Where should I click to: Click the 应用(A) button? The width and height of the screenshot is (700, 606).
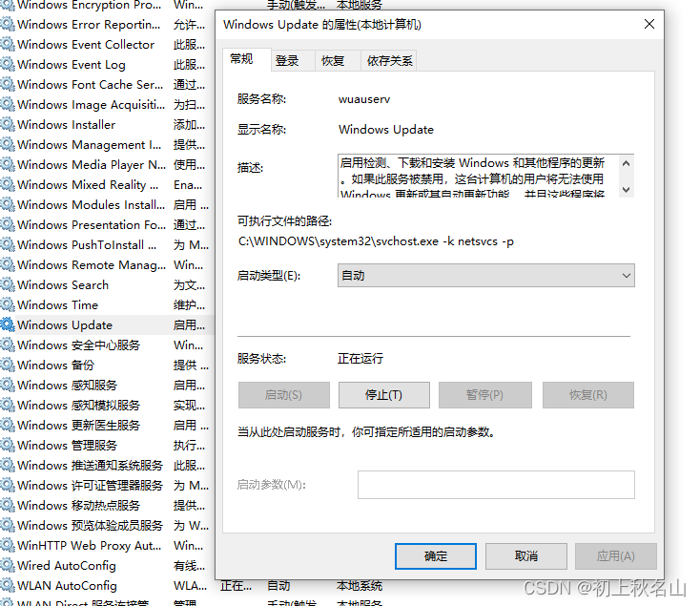616,556
